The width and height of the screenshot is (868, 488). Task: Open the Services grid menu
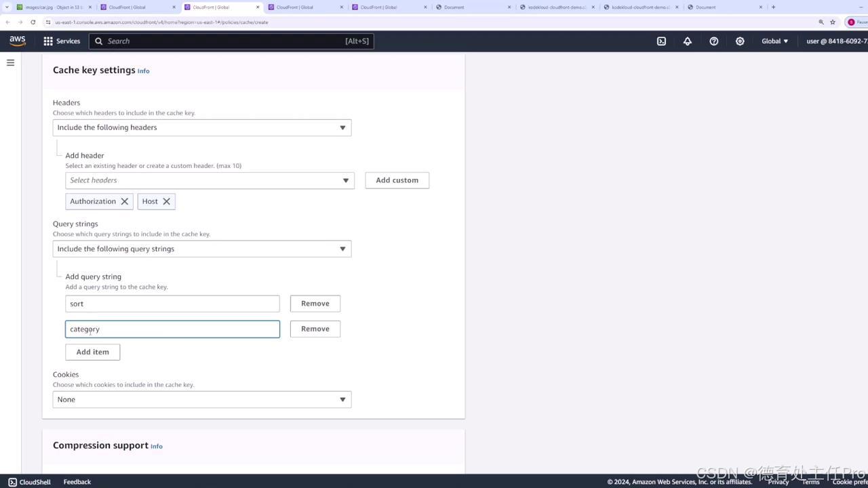(x=48, y=41)
